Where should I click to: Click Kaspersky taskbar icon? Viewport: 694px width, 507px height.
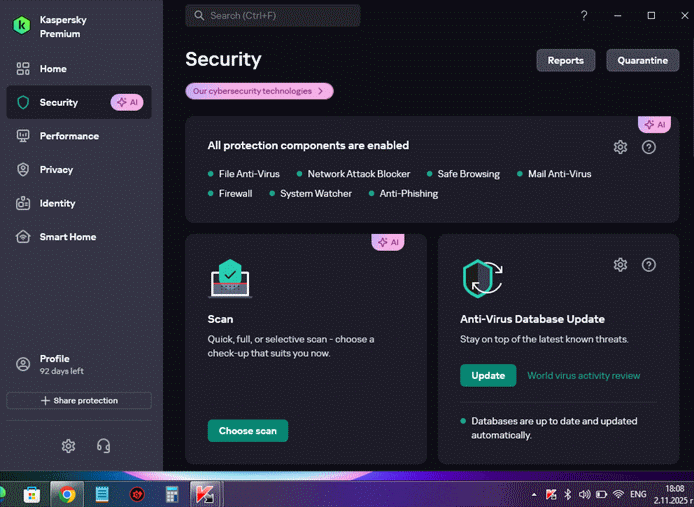point(206,494)
